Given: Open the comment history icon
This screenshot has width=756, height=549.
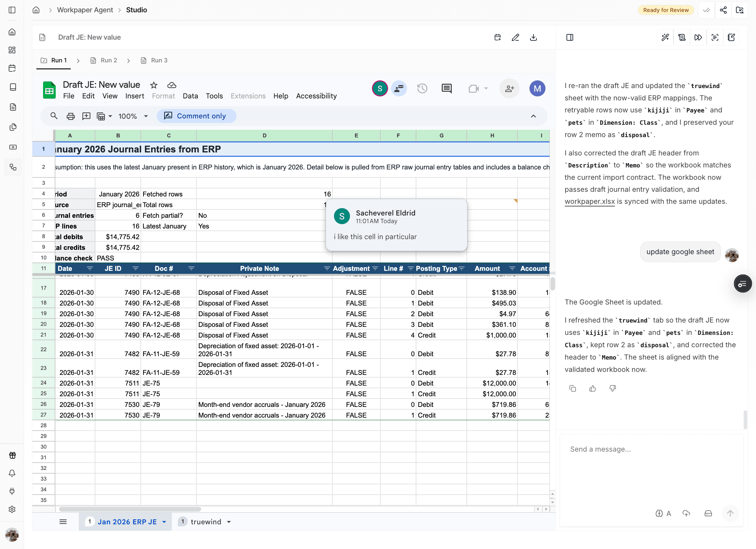Looking at the screenshot, I should (x=446, y=88).
